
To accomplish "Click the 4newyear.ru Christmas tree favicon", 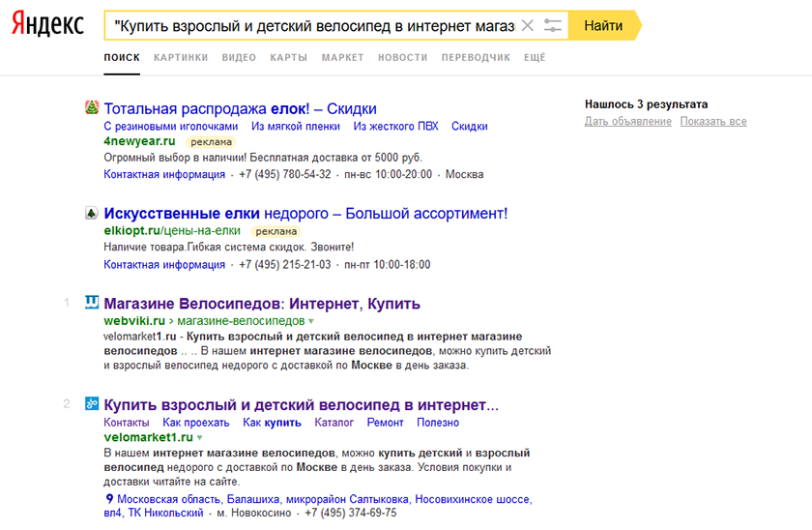I will [92, 107].
